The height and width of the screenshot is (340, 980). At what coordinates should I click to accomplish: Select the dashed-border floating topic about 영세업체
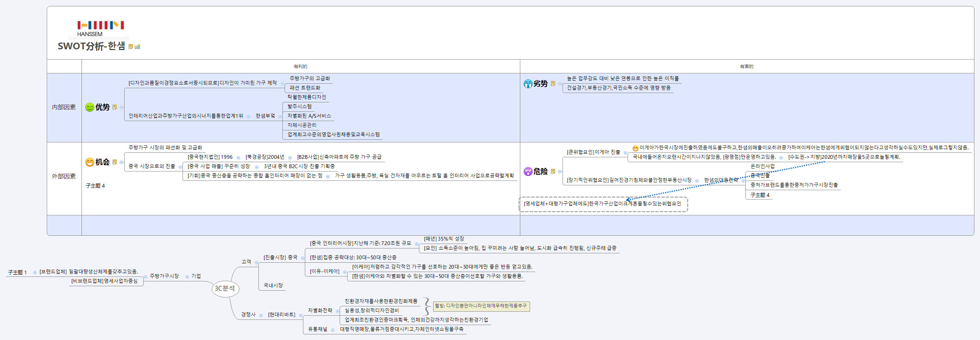[603, 204]
